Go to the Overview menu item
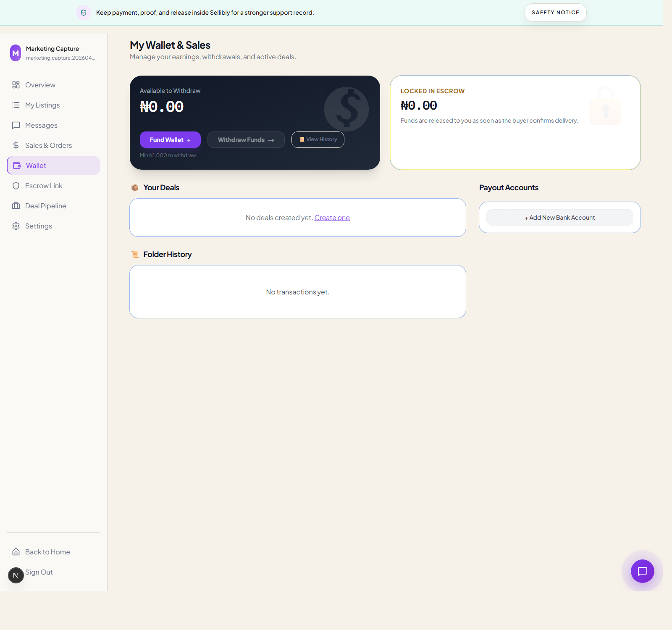Viewport: 672px width, 630px height. click(53, 85)
